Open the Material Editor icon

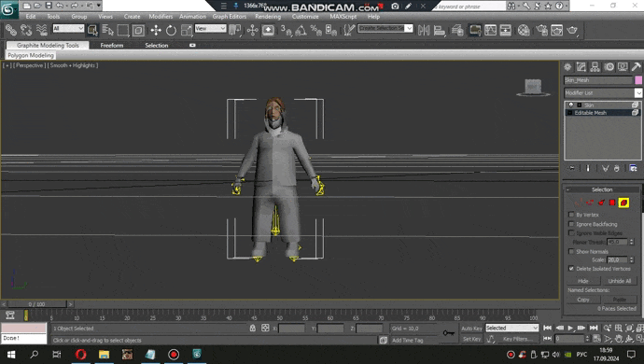pyautogui.click(x=524, y=30)
